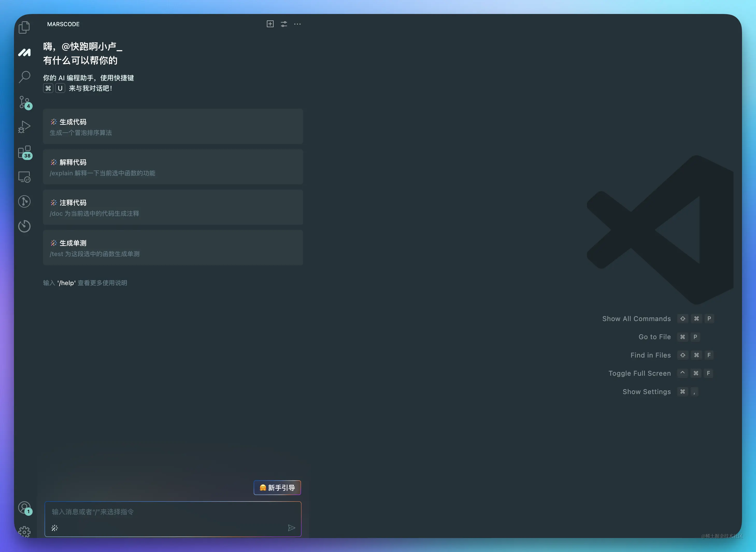Image resolution: width=756 pixels, height=552 pixels.
Task: Select the 解释代码 /explain card
Action: click(x=173, y=167)
